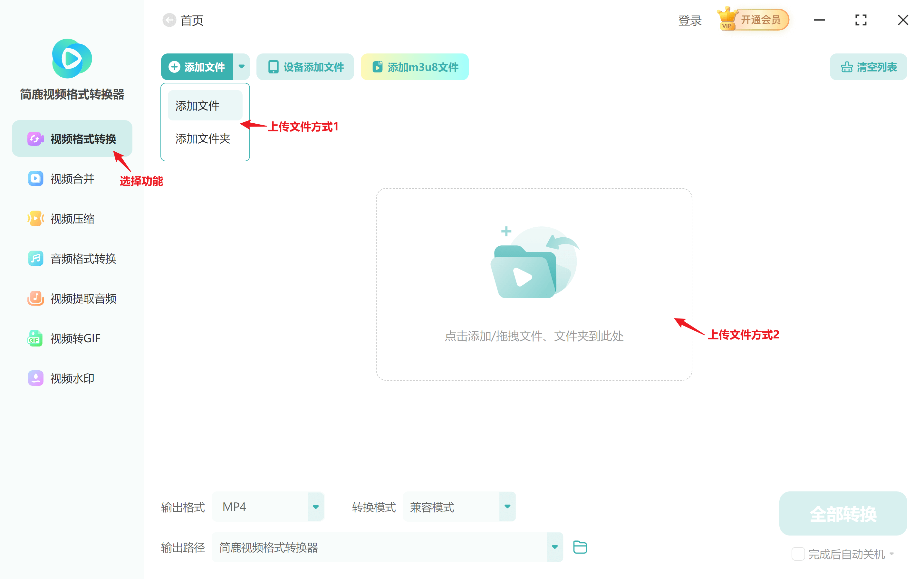The image size is (924, 579).
Task: Enable 完成后自动关机 checkbox
Action: [798, 554]
